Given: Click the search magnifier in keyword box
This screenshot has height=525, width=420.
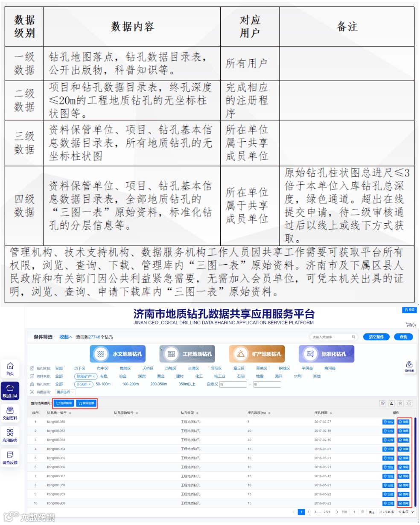Looking at the screenshot, I should click(353, 337).
